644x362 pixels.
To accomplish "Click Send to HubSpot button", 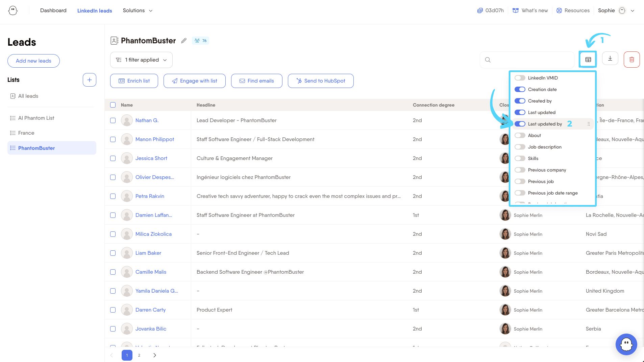I will [x=321, y=81].
